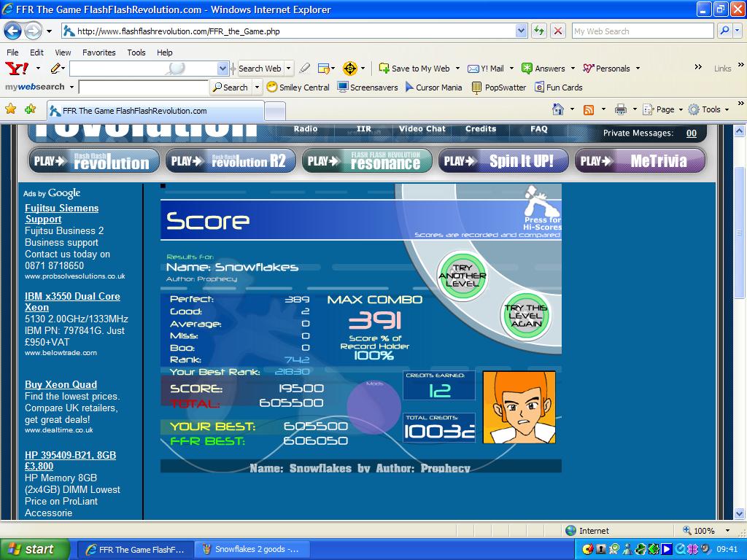Click the IE Back arrow button
The height and width of the screenshot is (560, 747).
tap(13, 31)
